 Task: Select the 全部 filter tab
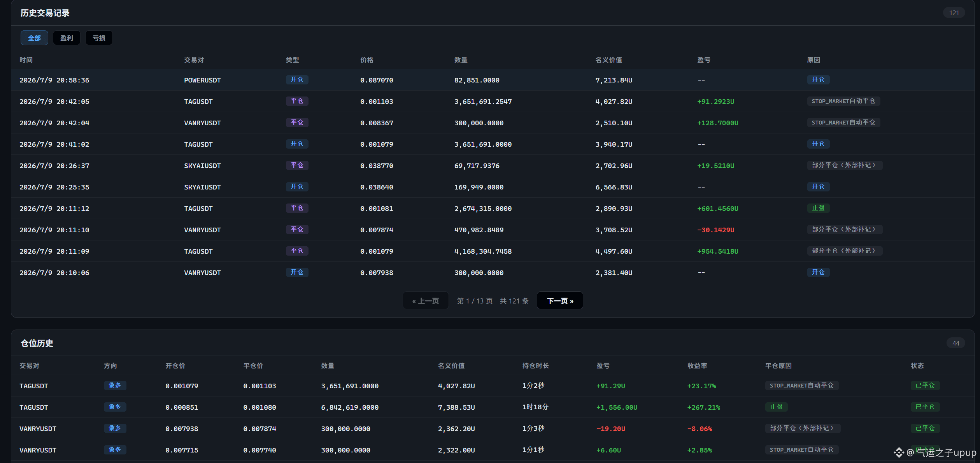click(34, 38)
